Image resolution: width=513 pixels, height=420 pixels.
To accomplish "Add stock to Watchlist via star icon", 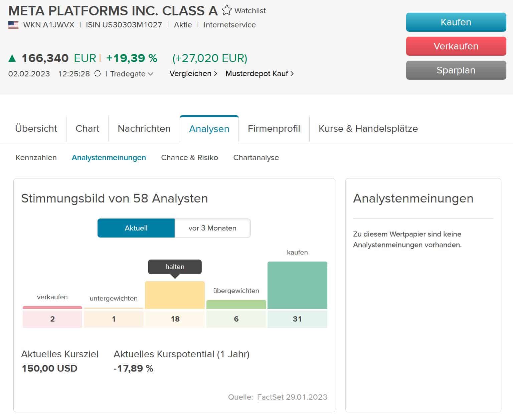I will pos(226,10).
